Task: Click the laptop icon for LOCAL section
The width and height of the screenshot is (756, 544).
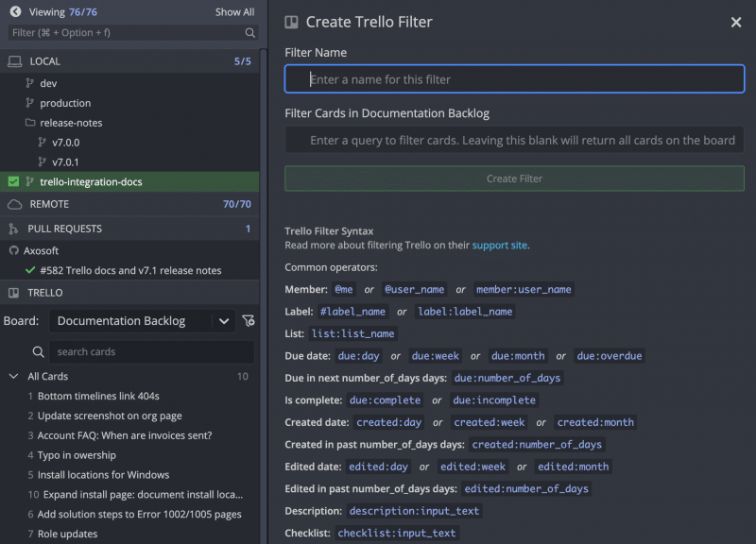Action: pos(15,61)
